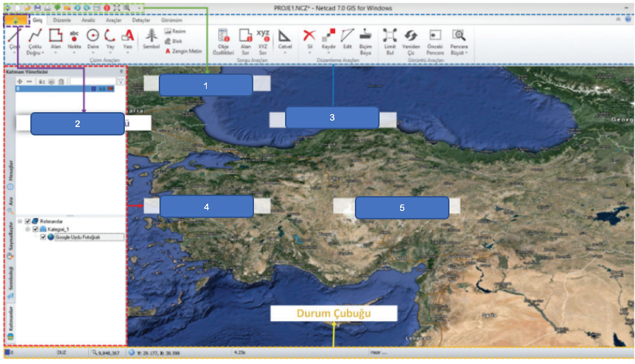Toggle the Referanslar checkbox
Screen dimensions: 635x364
click(28, 221)
